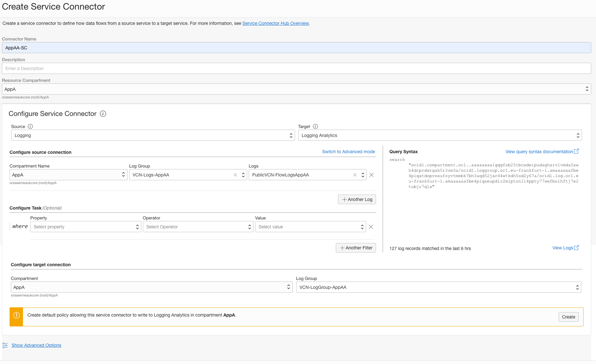Open the Select property dropdown
The image size is (596, 364).
85,227
